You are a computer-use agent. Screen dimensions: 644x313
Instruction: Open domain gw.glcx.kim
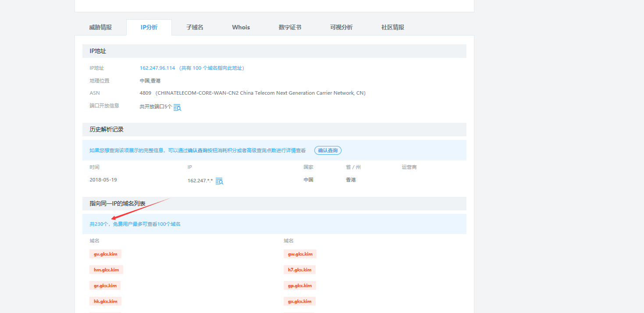[x=300, y=254]
